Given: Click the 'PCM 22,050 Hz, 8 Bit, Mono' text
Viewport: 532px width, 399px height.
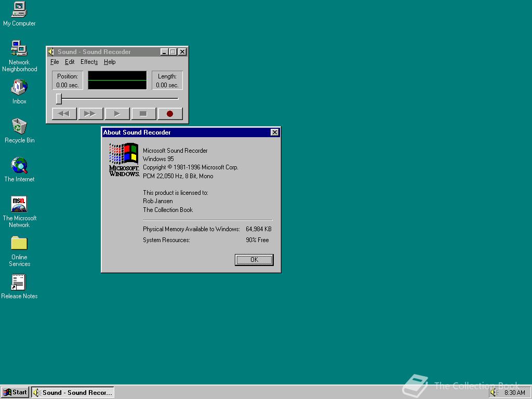Looking at the screenshot, I should [178, 176].
